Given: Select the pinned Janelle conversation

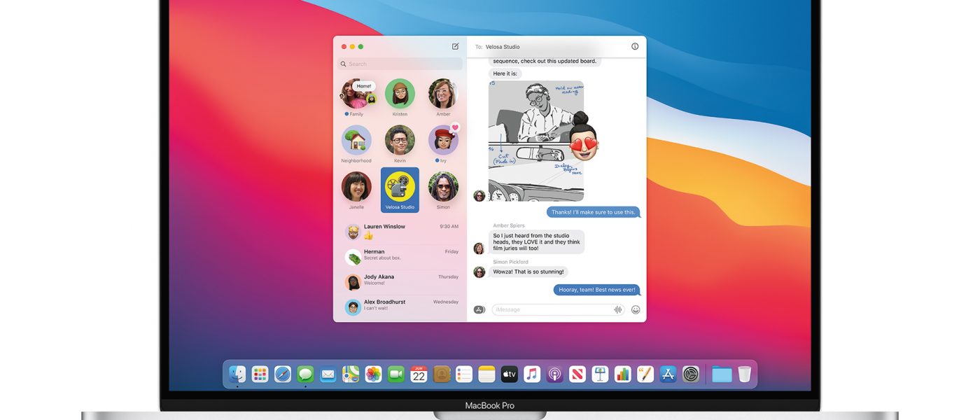Looking at the screenshot, I should (x=356, y=190).
